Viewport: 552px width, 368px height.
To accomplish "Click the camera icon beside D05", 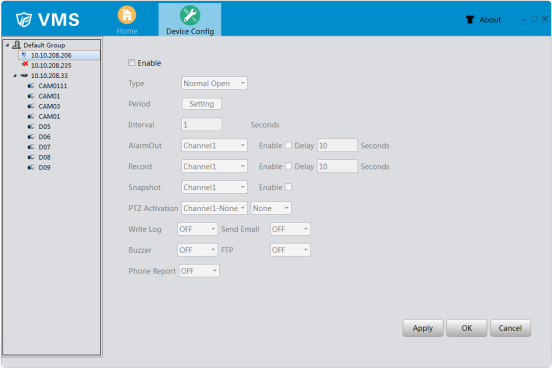I will [x=31, y=126].
